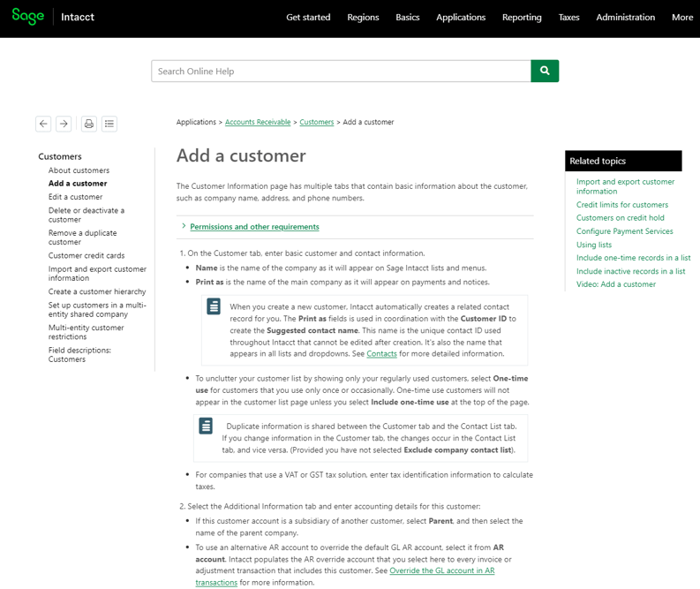
Task: Open Create a customer hierarchy topic
Action: click(97, 291)
